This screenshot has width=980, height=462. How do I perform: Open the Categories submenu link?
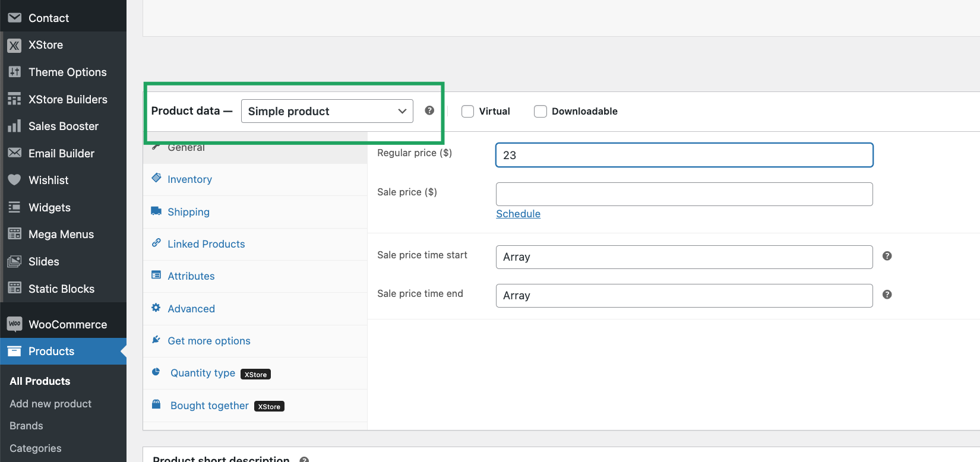[36, 448]
